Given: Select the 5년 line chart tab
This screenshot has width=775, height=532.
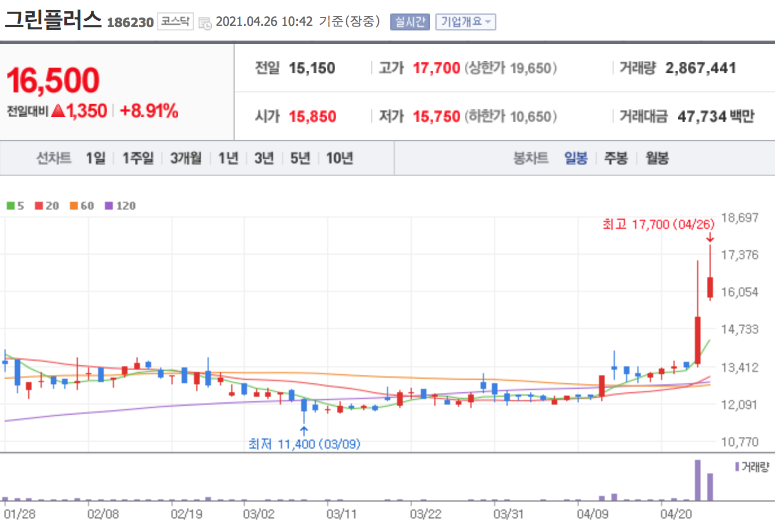Looking at the screenshot, I should pos(300,158).
